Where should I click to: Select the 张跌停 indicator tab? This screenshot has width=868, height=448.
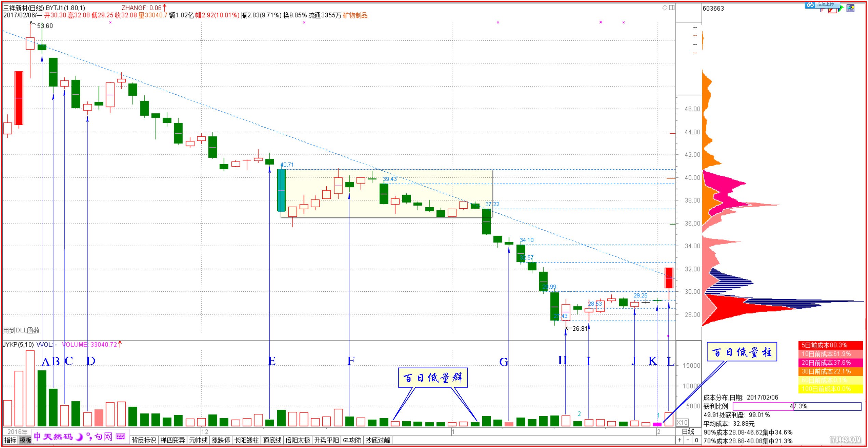221,440
